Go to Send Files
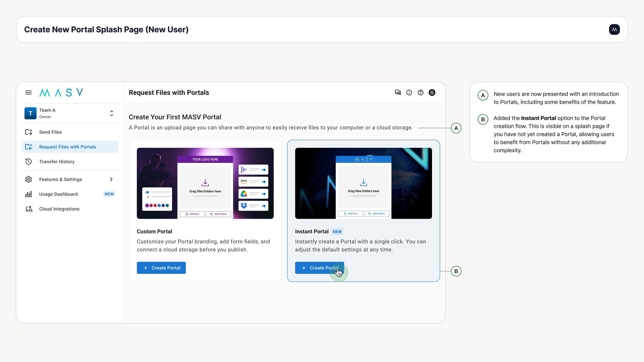Image resolution: width=644 pixels, height=362 pixels. [x=50, y=132]
